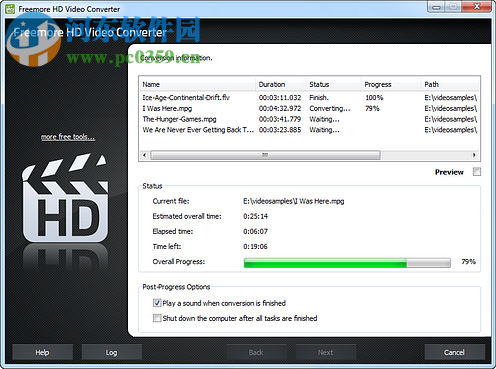Click current file path E:\videosamples\I Was Here.mpg
This screenshot has height=369, width=496.
294,201
